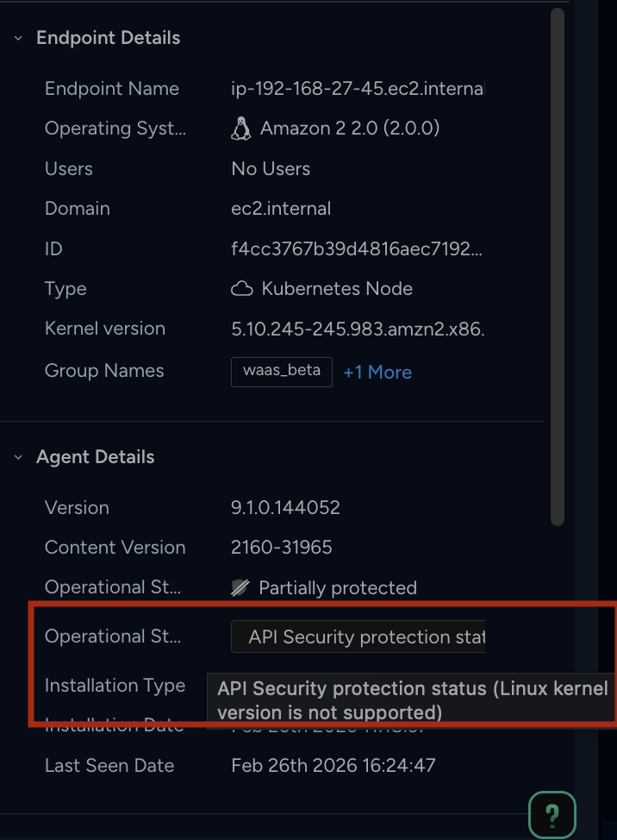Collapse the Endpoint Details section chevron
The image size is (617, 840).
pyautogui.click(x=18, y=38)
